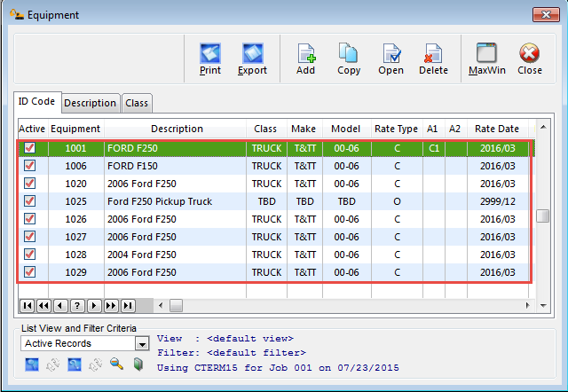Click the green book icon
Image resolution: width=568 pixels, height=392 pixels.
click(138, 365)
